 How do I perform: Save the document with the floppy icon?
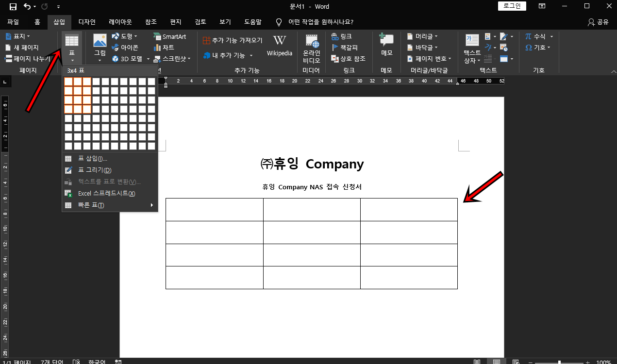point(13,6)
